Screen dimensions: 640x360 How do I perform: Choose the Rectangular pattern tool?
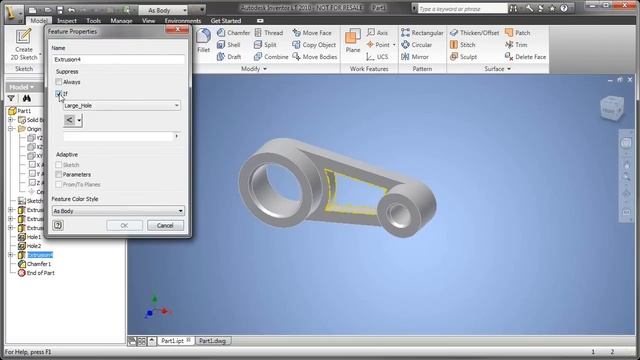(422, 33)
